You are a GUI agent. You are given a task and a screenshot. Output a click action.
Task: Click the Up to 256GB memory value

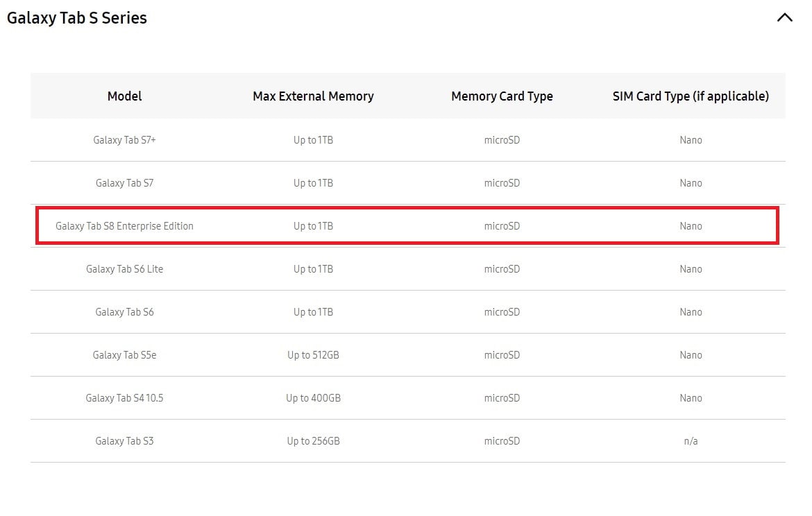pos(313,441)
